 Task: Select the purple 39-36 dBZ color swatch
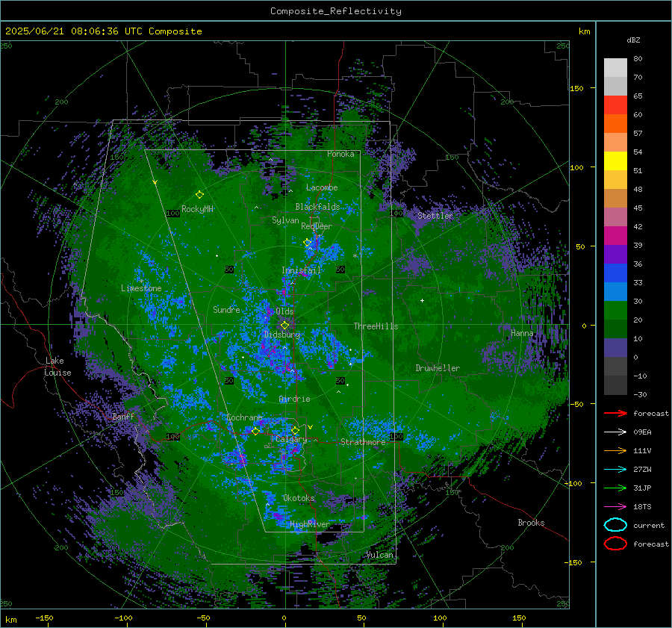[615, 254]
